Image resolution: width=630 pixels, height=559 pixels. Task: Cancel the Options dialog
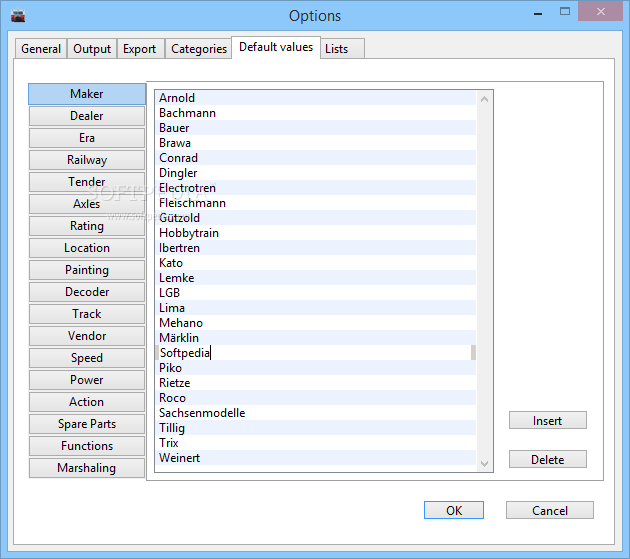pyautogui.click(x=550, y=510)
